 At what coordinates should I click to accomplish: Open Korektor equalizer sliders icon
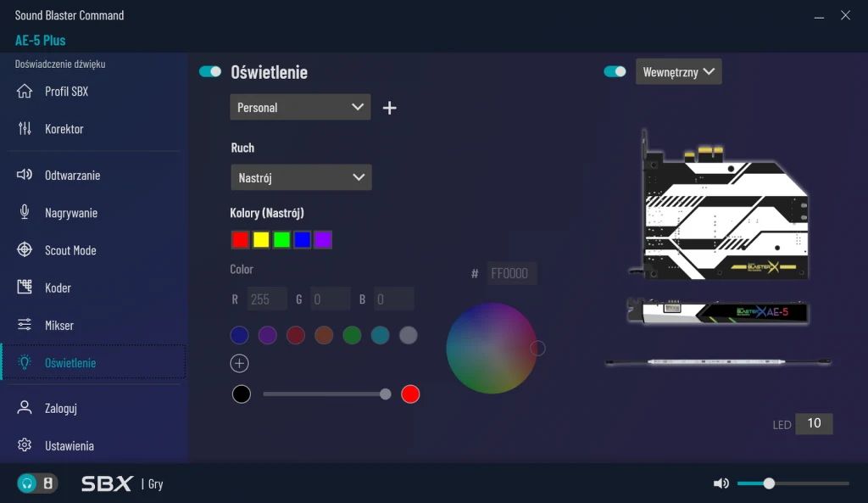point(25,129)
